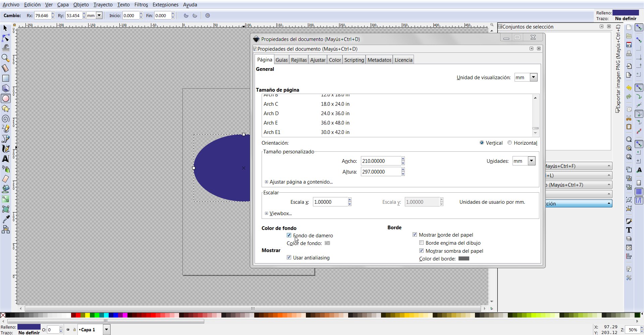Screen dimensions: 644x335
Task: Expand the Viewbox section
Action: click(267, 213)
